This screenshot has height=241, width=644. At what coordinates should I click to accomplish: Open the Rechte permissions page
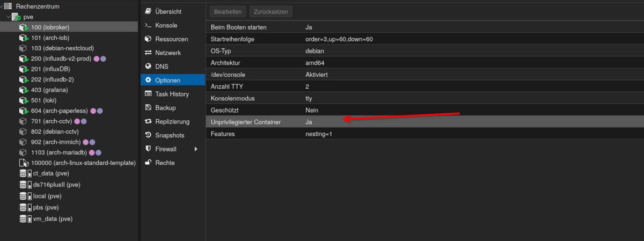[172, 163]
